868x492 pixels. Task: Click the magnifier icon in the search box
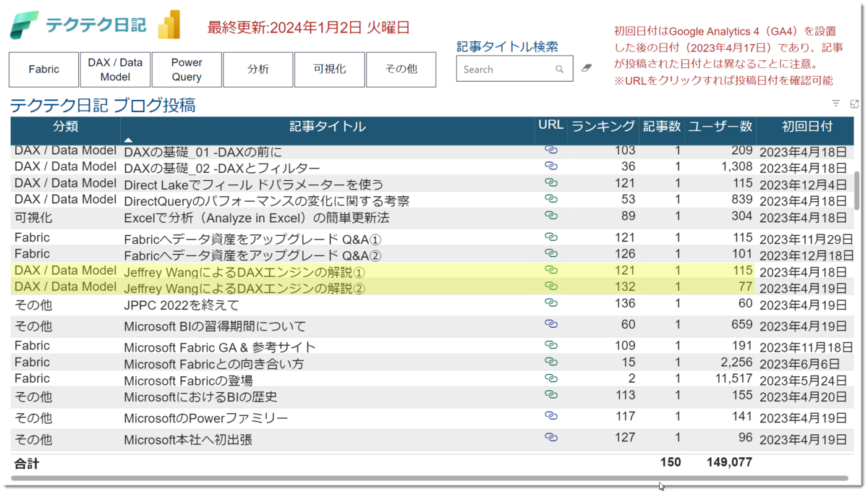click(x=559, y=69)
